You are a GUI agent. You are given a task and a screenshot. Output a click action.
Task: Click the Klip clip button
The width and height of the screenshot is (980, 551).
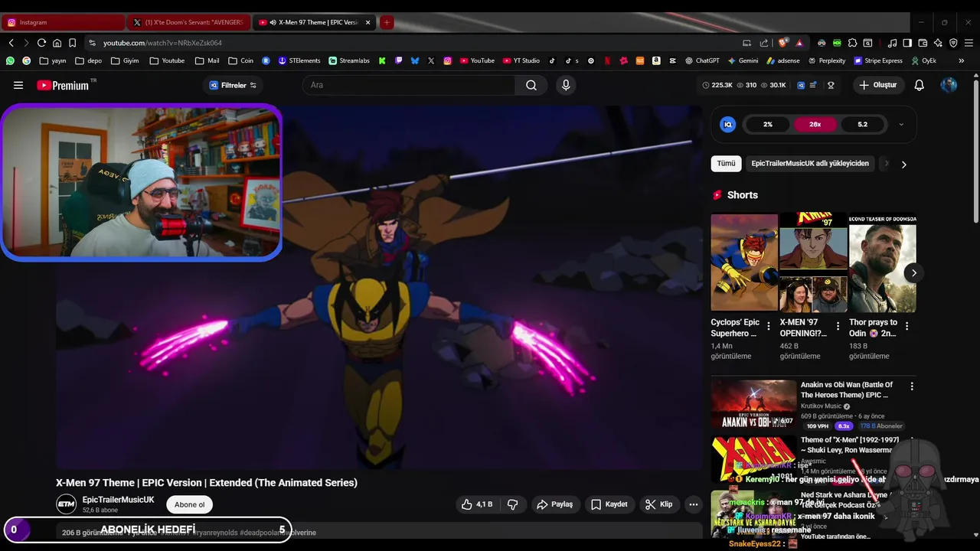click(658, 504)
